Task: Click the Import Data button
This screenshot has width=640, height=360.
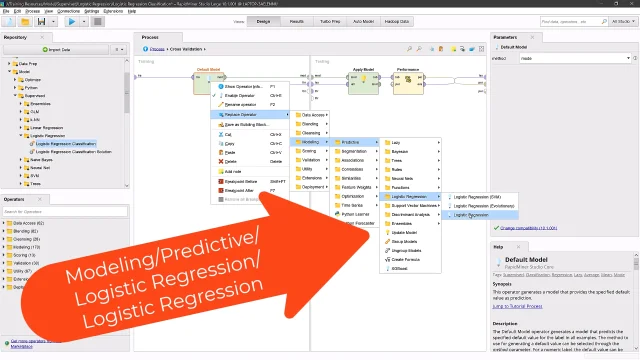Action: pyautogui.click(x=56, y=49)
